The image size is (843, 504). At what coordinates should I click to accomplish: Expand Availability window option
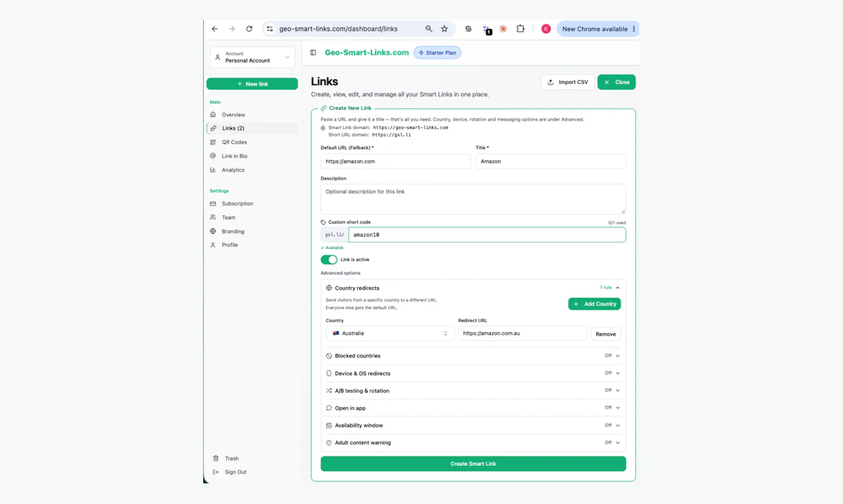pos(473,426)
